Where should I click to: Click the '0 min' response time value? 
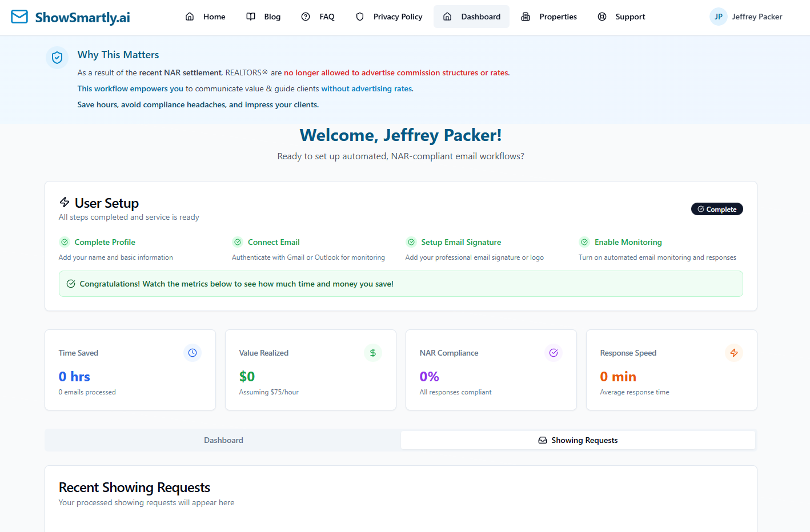click(x=618, y=376)
